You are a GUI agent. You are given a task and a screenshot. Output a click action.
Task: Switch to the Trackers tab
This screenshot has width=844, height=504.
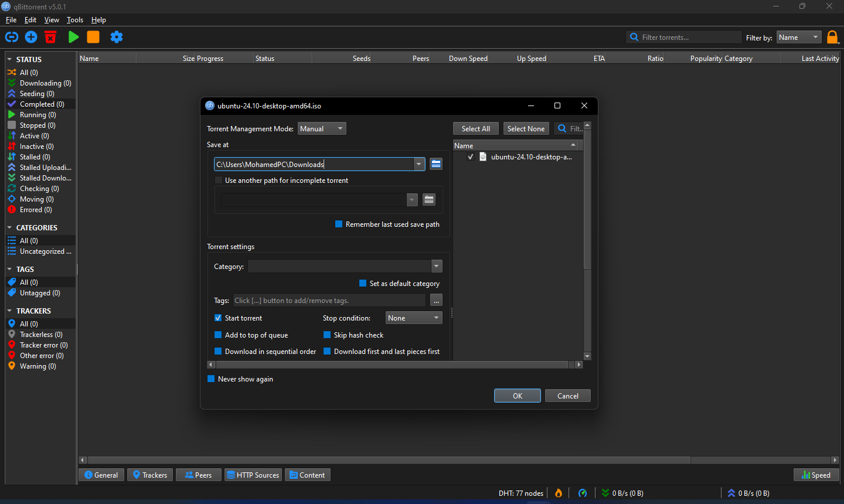pos(150,475)
